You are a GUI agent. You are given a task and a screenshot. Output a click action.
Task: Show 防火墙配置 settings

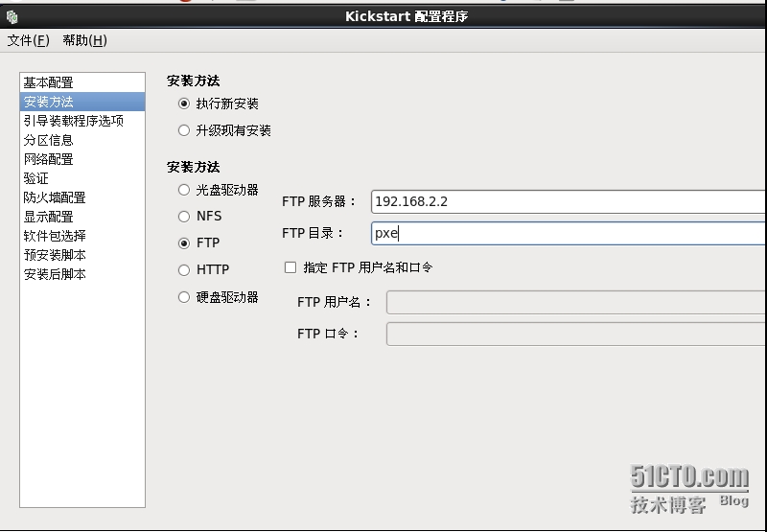[x=82, y=197]
